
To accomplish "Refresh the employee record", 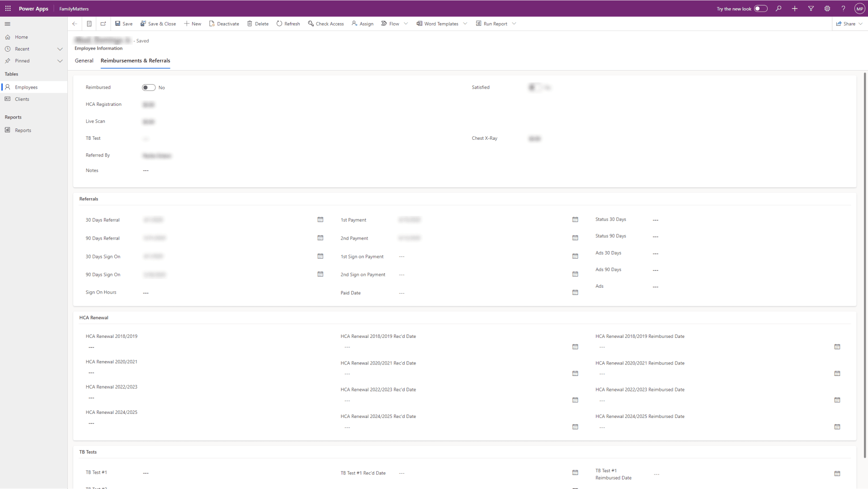I will click(x=288, y=24).
